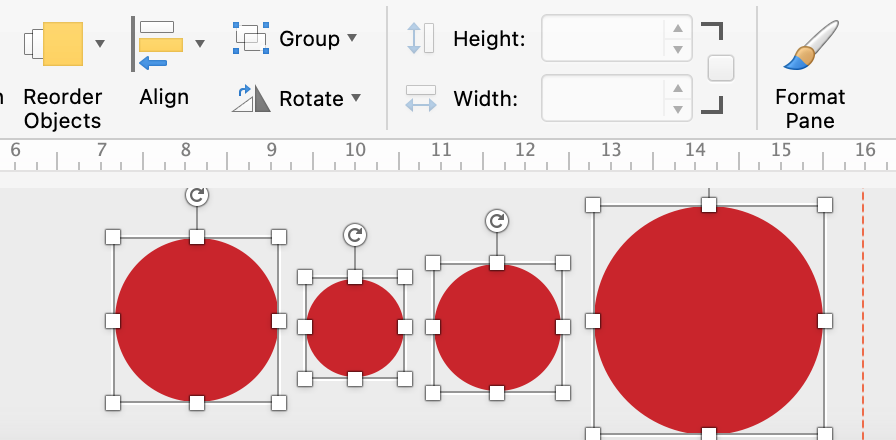Select the largest red circle

tap(708, 320)
